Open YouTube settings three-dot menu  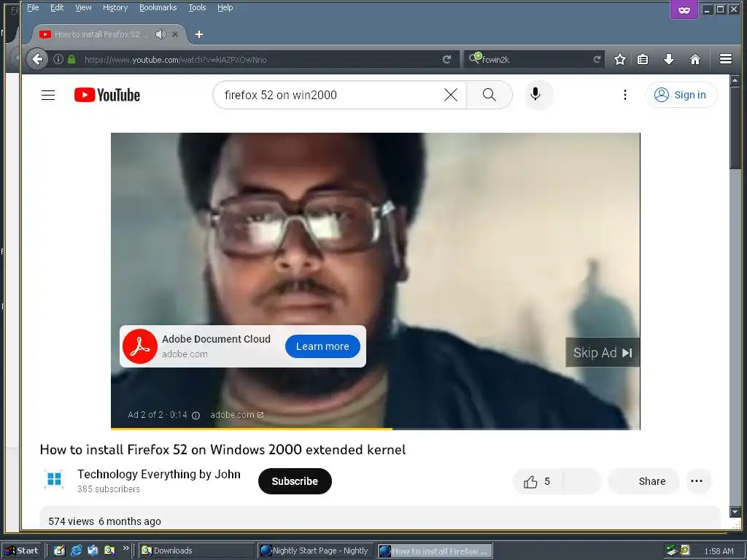(x=624, y=95)
